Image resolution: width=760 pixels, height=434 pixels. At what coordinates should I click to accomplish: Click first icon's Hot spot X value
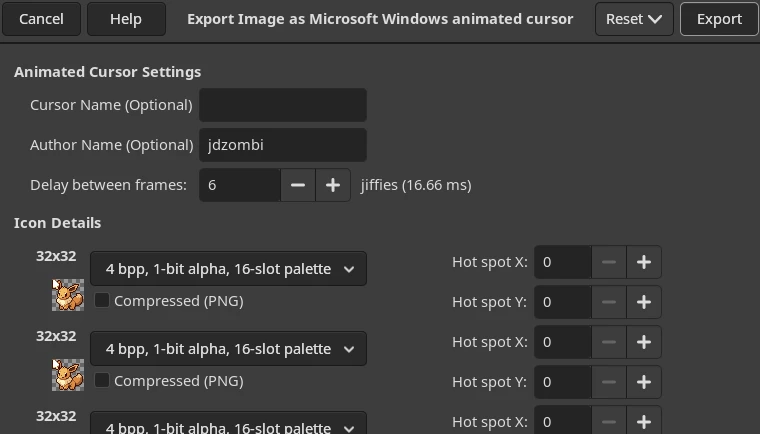(x=563, y=262)
